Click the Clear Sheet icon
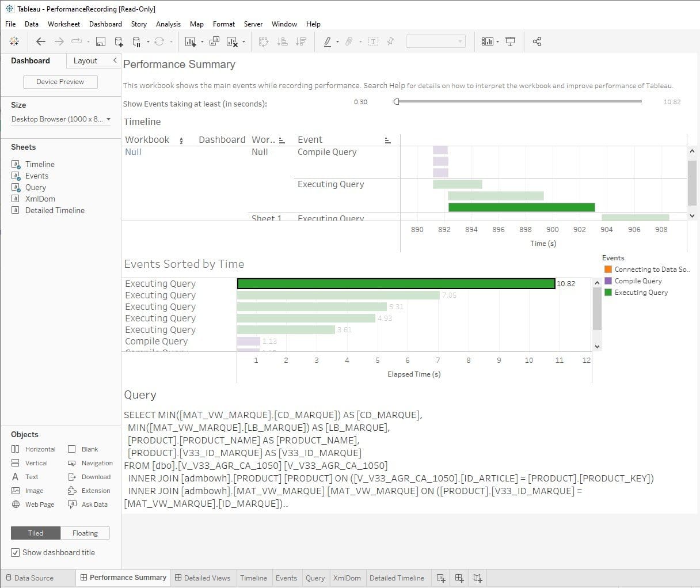700x588 pixels. pos(232,41)
